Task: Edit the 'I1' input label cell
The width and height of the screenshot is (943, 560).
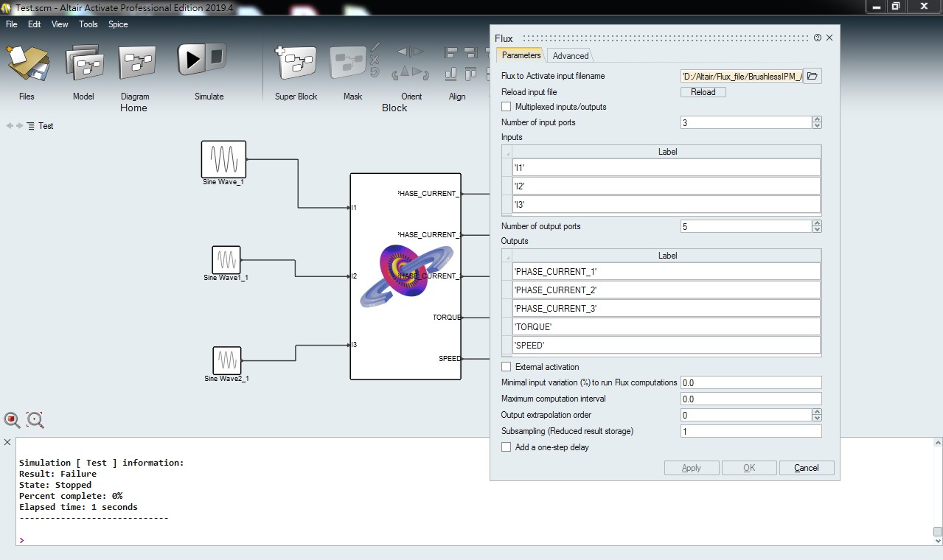Action: 667,167
